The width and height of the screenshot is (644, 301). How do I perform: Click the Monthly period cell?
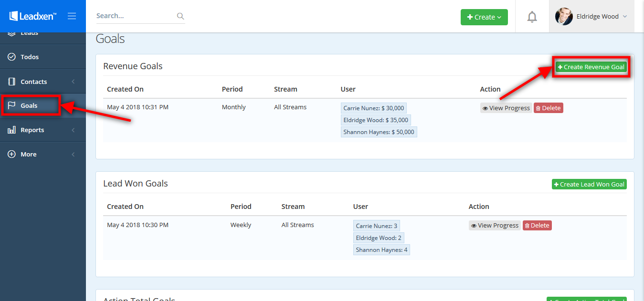point(234,107)
